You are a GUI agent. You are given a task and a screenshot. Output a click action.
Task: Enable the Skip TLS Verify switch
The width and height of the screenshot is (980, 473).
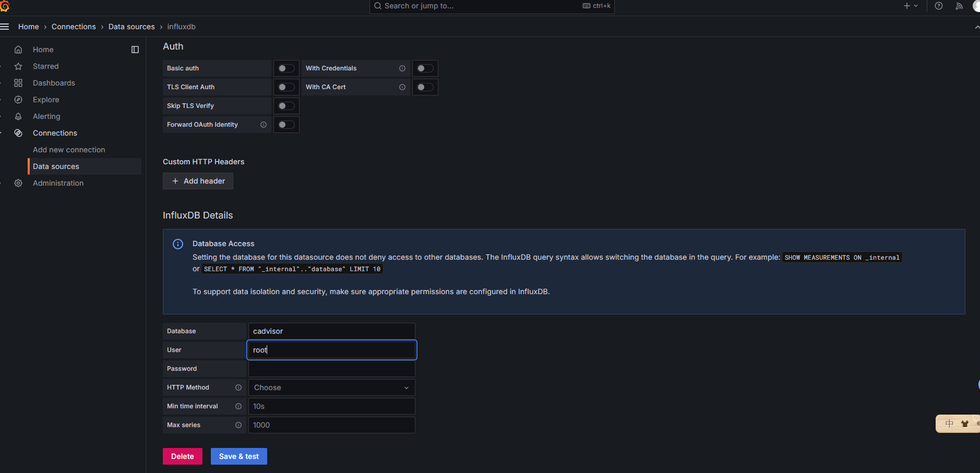(286, 106)
